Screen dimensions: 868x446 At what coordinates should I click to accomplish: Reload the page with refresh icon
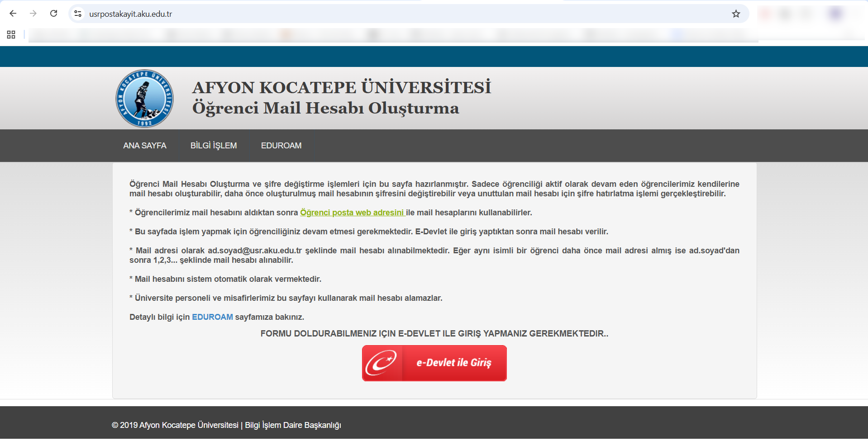tap(53, 14)
